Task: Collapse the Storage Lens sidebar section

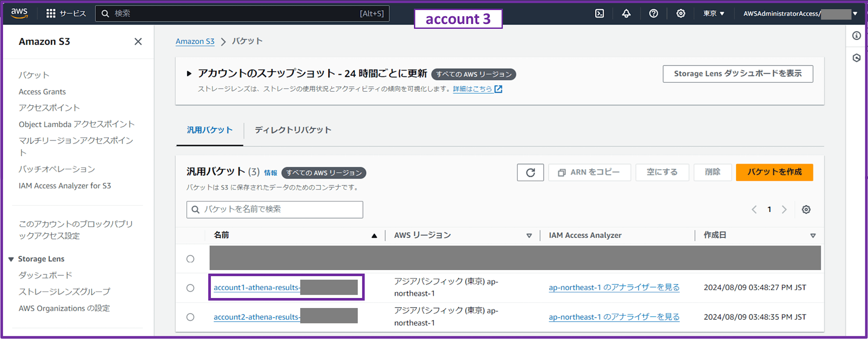Action: (11, 259)
